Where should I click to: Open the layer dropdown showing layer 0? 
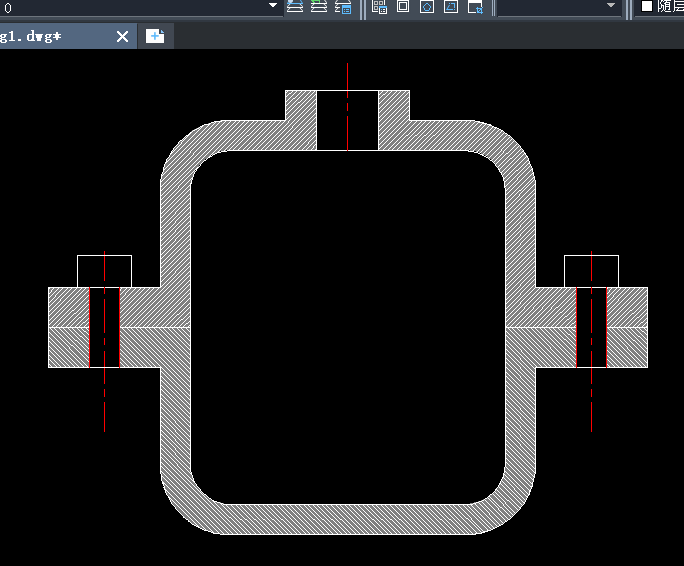tap(140, 7)
